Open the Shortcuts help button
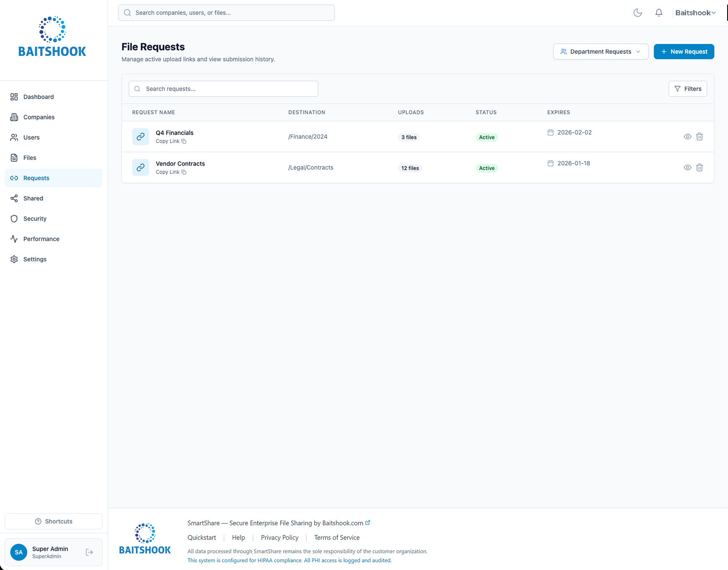728x570 pixels. (53, 521)
